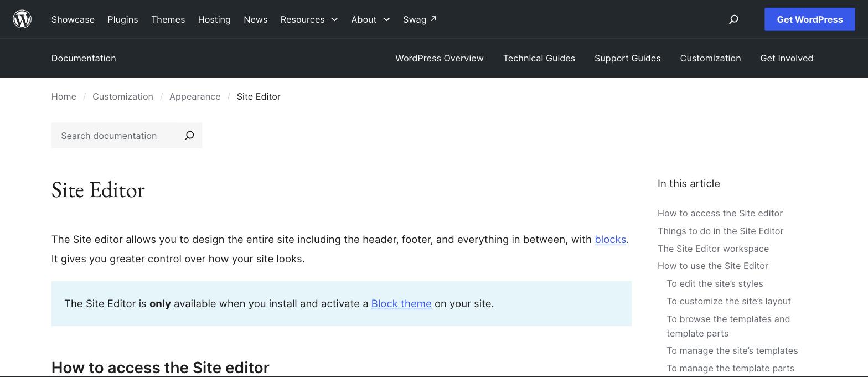Click Home breadcrumb
Screen dimensions: 868x377
pyautogui.click(x=64, y=96)
